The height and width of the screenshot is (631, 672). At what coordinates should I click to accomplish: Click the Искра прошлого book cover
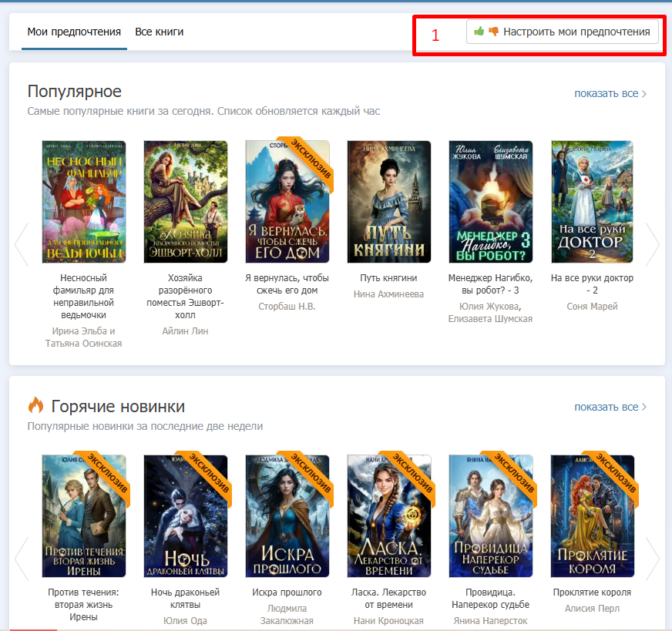(287, 516)
